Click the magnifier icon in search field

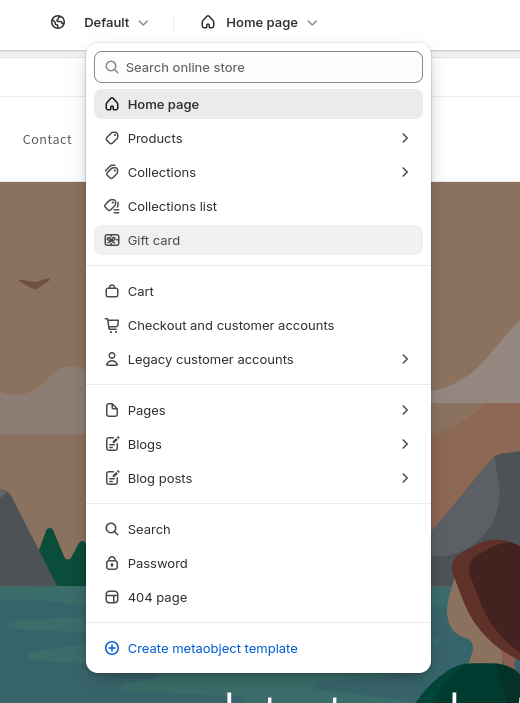[x=112, y=67]
